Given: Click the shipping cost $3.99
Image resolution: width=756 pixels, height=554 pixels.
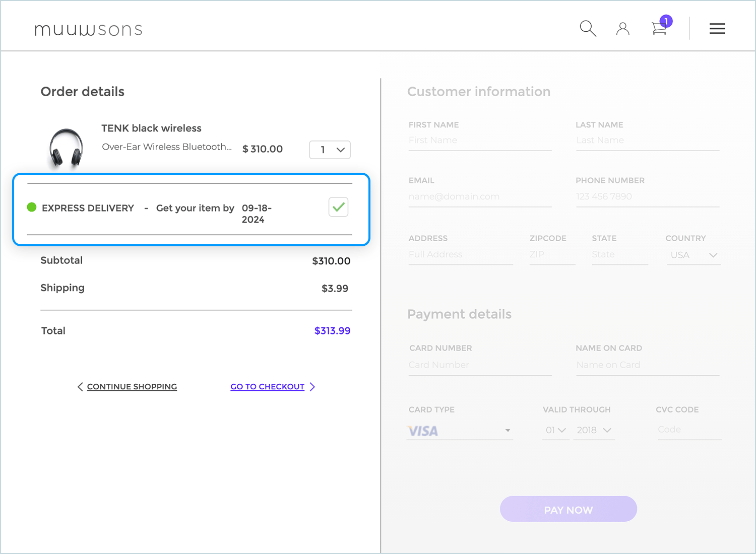Looking at the screenshot, I should pyautogui.click(x=335, y=289).
